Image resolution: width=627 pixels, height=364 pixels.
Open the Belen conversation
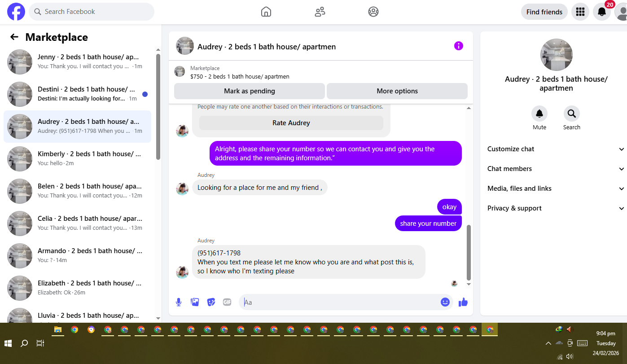point(78,191)
